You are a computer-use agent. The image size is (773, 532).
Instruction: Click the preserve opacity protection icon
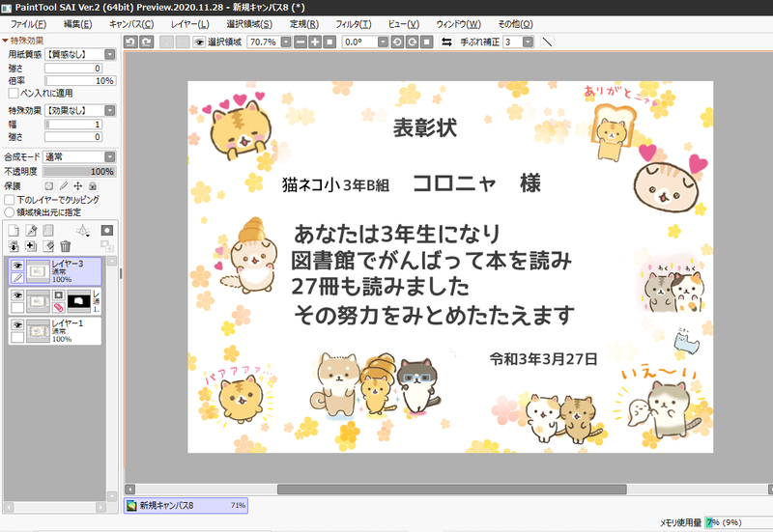coord(49,185)
